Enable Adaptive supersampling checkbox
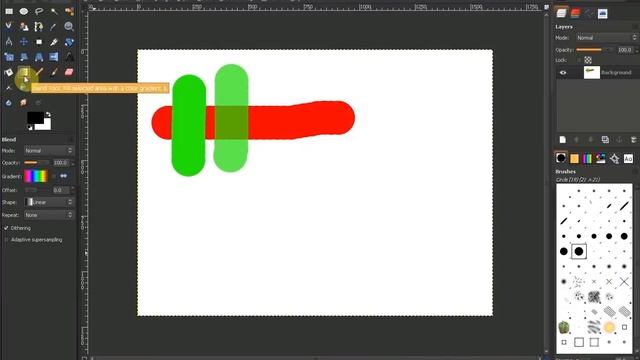The image size is (640, 360). [6, 240]
